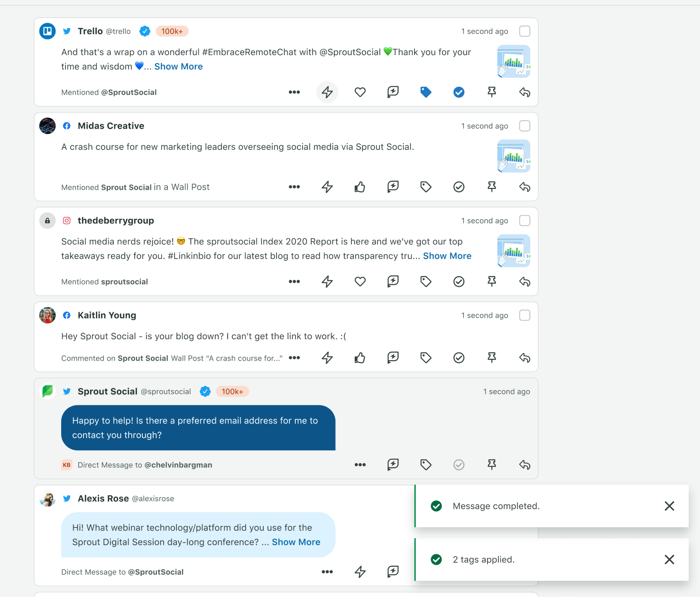Tag the Kaitlin Young comment

(426, 358)
